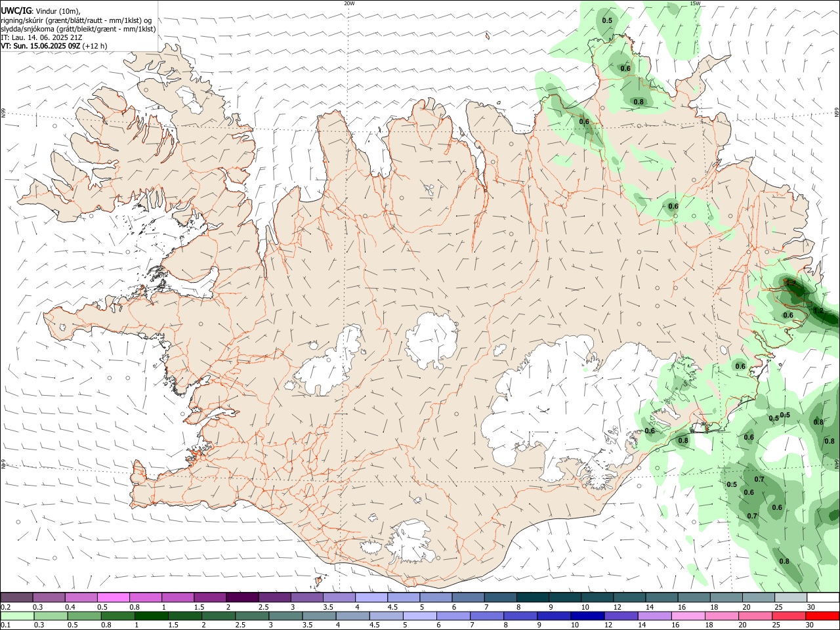Image resolution: width=840 pixels, height=630 pixels.
Task: Click the 1.2 precipitation value off the east coast
Action: 818,310
